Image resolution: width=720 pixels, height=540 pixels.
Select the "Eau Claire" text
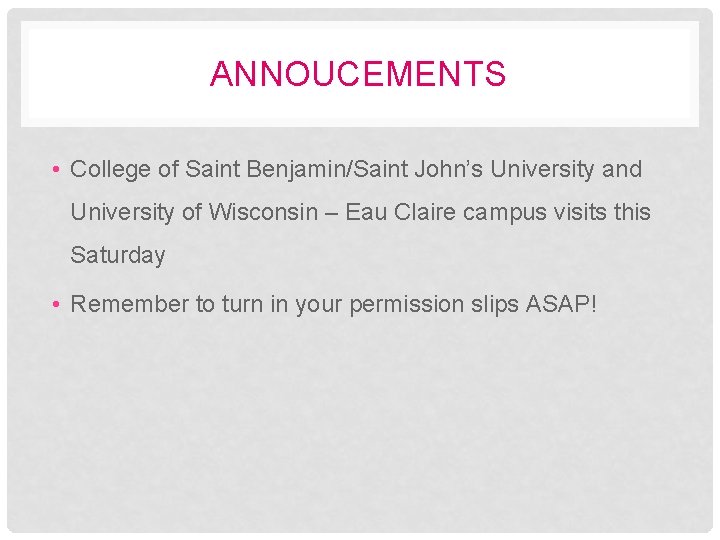click(395, 212)
